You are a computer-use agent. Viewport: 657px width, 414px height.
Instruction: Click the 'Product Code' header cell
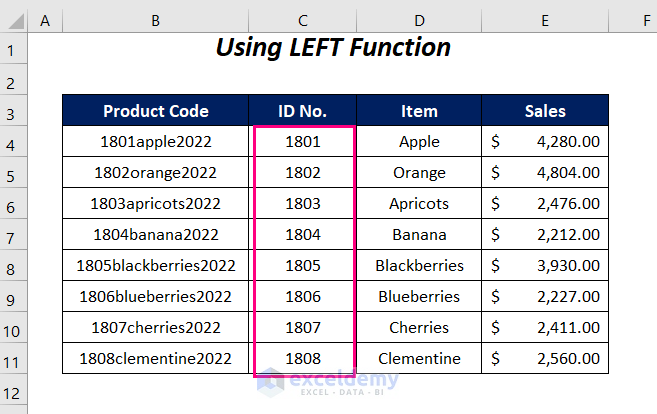155,111
